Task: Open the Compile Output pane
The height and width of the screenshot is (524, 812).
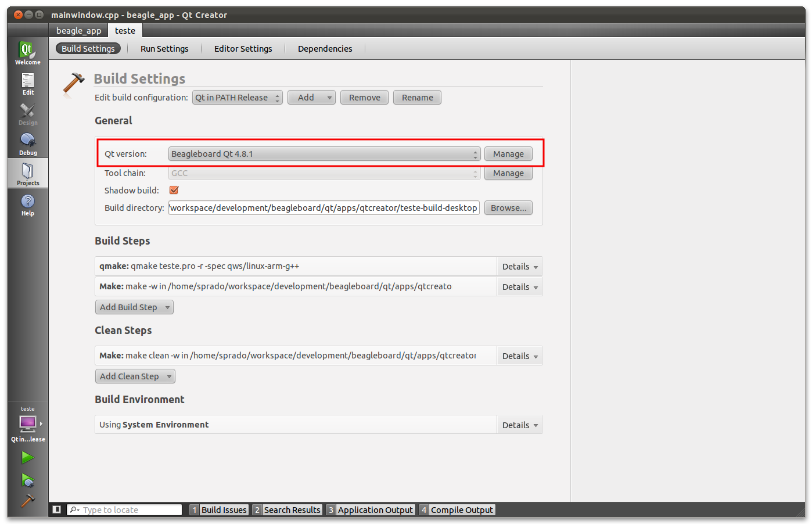Action: pos(457,510)
